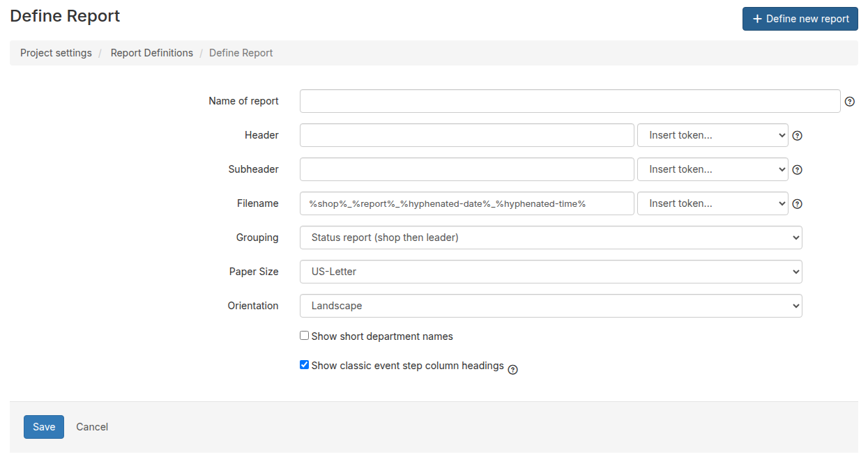Click the Cancel link
Image resolution: width=868 pixels, height=459 pixels.
pyautogui.click(x=92, y=427)
